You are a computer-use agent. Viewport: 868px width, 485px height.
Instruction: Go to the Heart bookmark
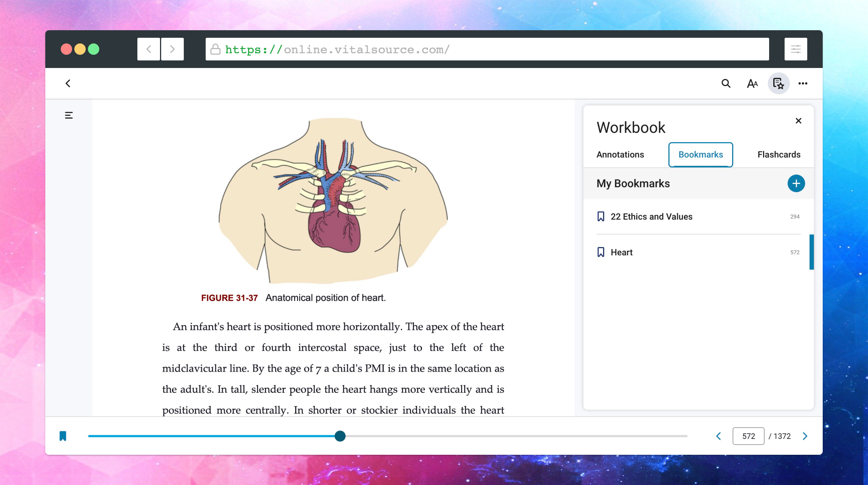click(x=622, y=252)
